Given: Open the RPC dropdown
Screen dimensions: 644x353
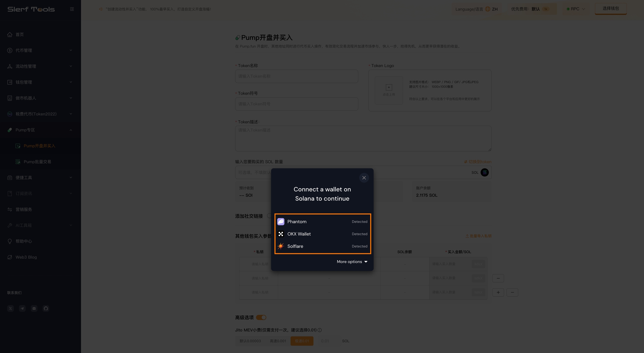Looking at the screenshot, I should click(x=576, y=9).
